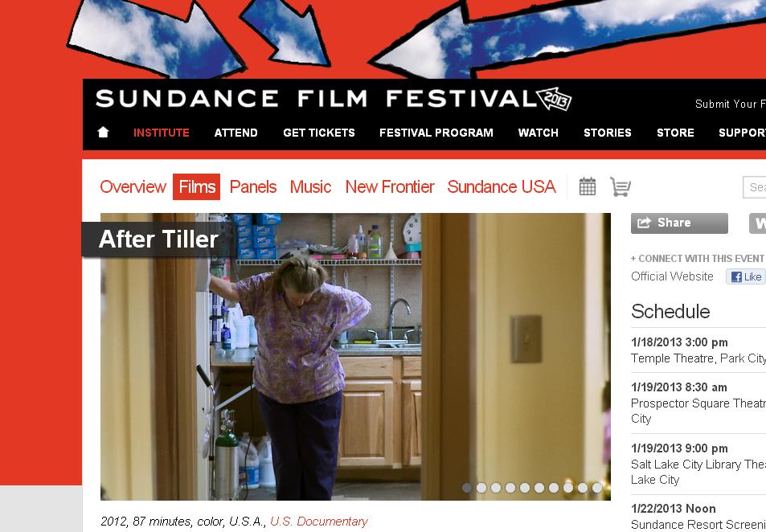This screenshot has height=532, width=766.
Task: Click the 2013 arrow badge logo
Action: [x=554, y=99]
